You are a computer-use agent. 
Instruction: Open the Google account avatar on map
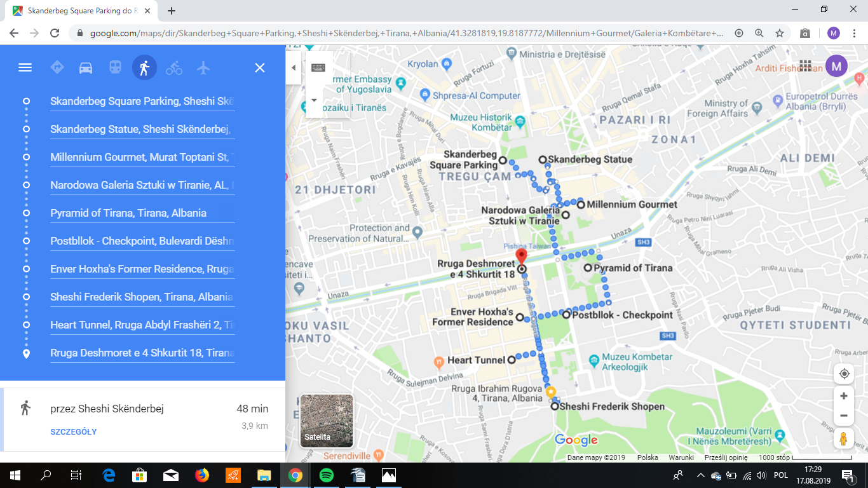tap(836, 66)
